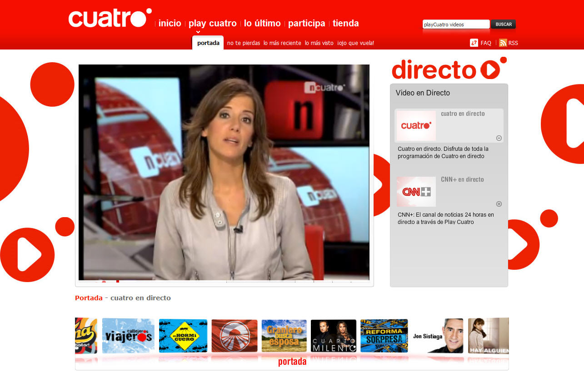
Task: Expand the CNN+ en directo entry
Action: (499, 204)
